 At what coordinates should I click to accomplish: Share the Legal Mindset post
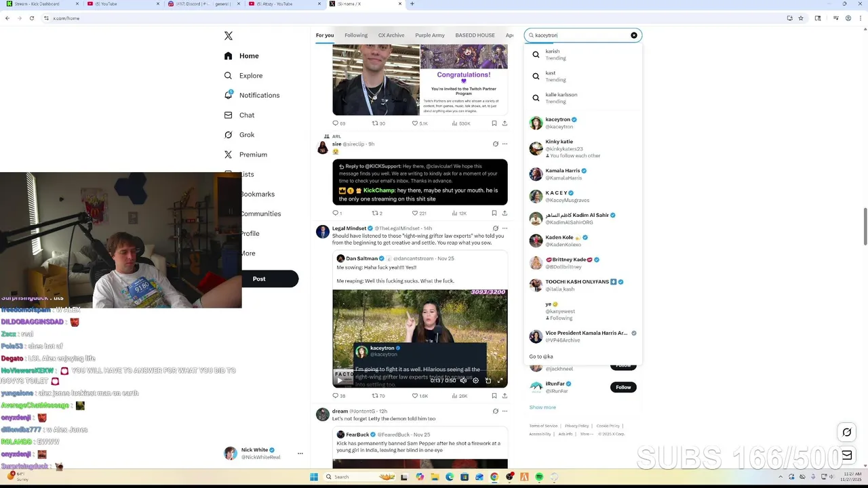[505, 396]
